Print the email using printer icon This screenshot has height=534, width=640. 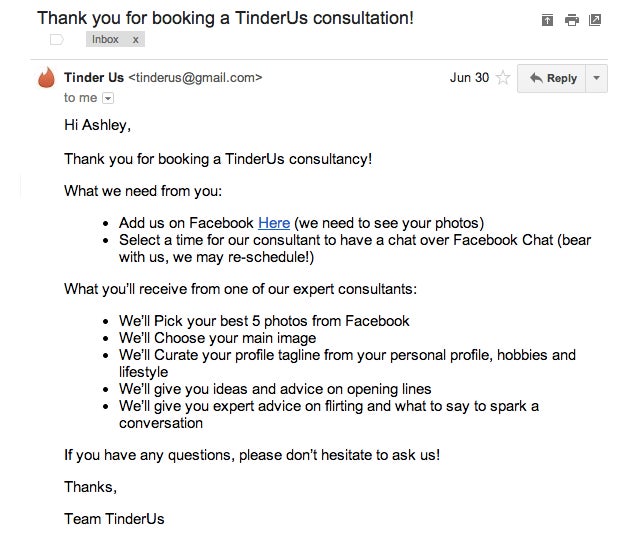571,20
